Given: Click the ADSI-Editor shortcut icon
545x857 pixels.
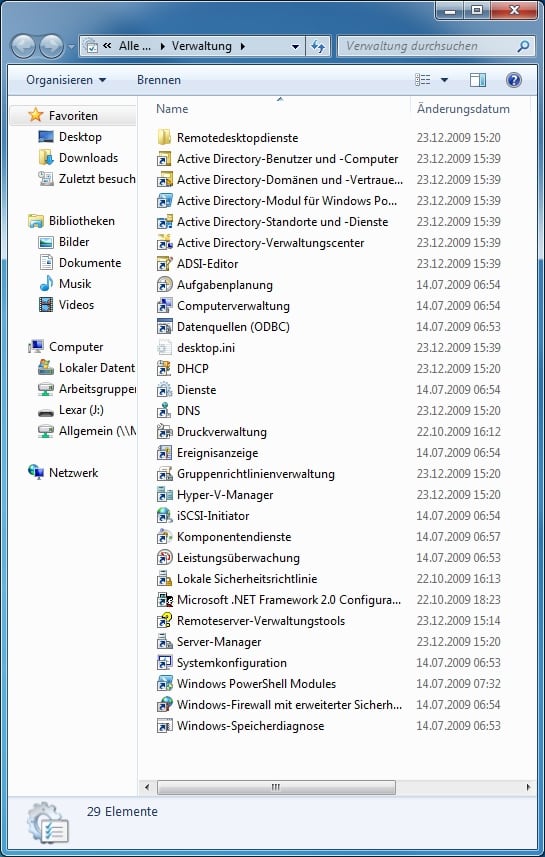Looking at the screenshot, I should [165, 263].
